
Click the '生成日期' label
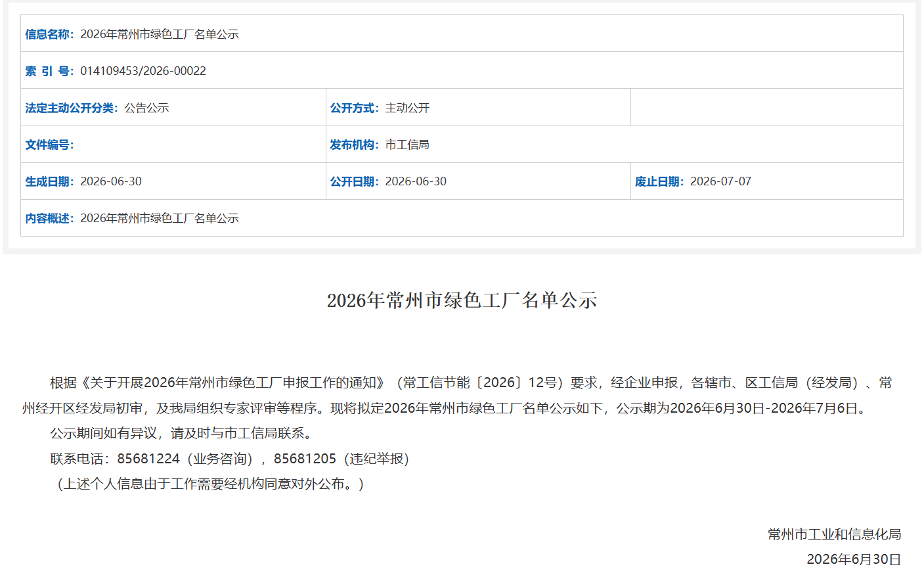[x=48, y=181]
